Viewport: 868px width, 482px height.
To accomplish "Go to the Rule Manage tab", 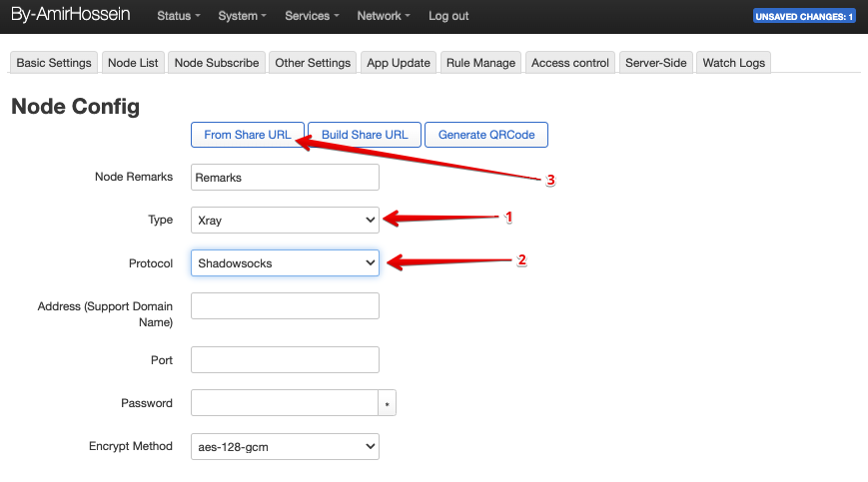I will pyautogui.click(x=480, y=62).
